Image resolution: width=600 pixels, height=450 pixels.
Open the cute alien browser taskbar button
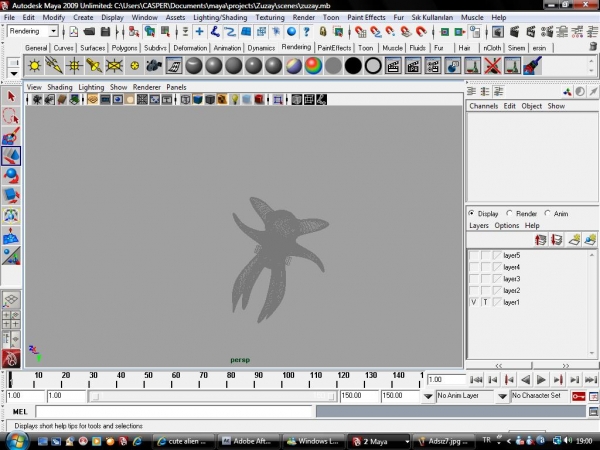pyautogui.click(x=184, y=441)
